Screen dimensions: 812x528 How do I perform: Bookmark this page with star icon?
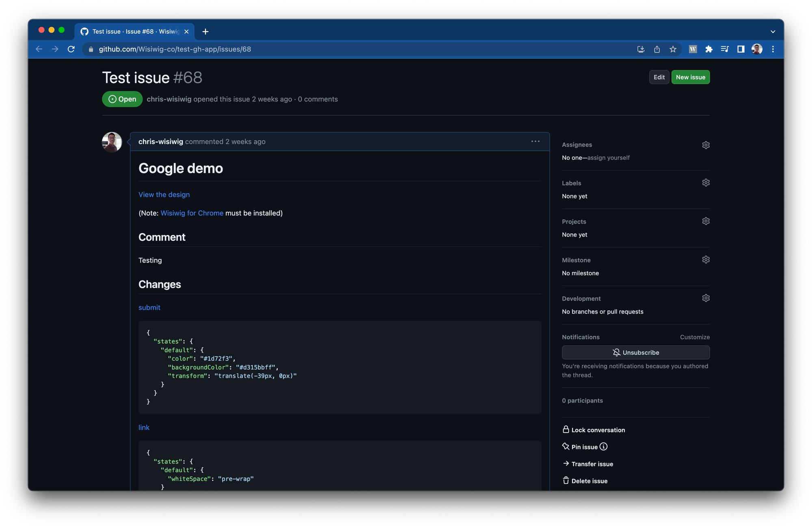pos(673,49)
